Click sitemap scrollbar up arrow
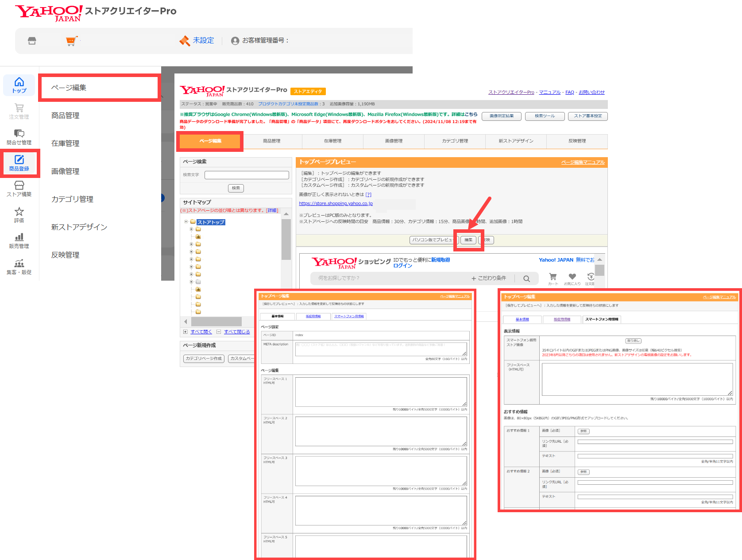This screenshot has height=560, width=742. click(x=286, y=214)
